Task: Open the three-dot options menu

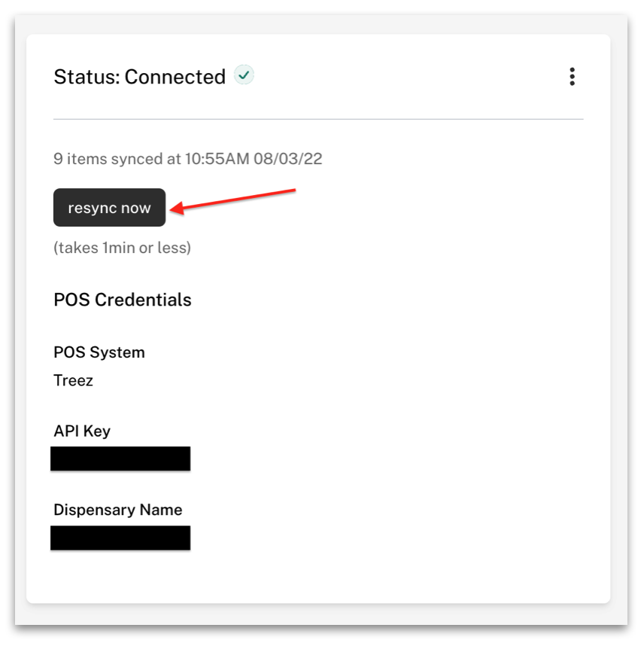Action: click(x=572, y=77)
